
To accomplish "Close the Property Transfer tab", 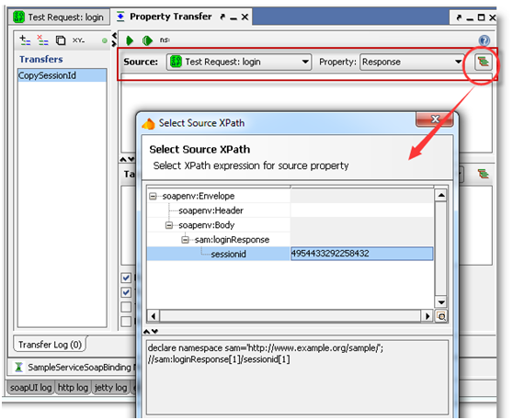I will (x=245, y=17).
